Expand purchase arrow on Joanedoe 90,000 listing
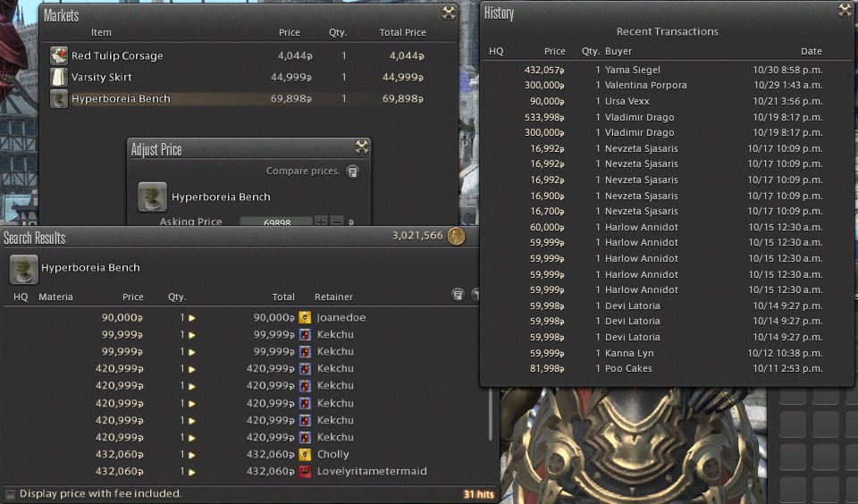The width and height of the screenshot is (858, 504). coord(192,318)
